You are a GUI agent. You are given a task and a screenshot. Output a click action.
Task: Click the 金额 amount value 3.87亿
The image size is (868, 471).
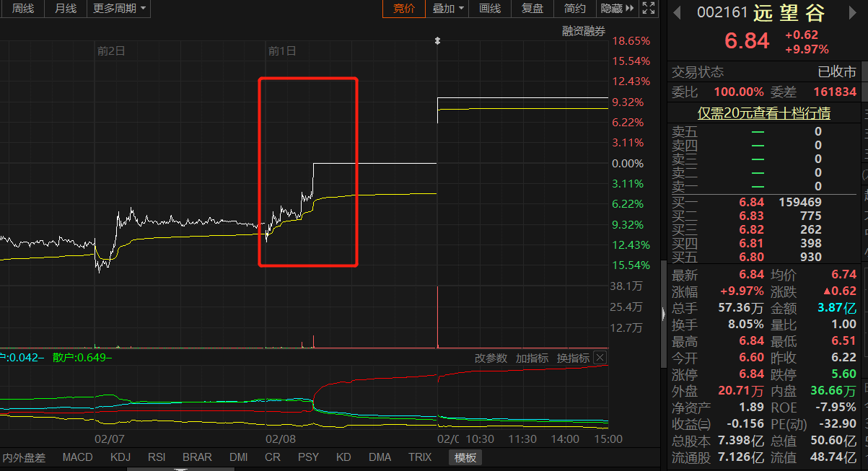pyautogui.click(x=837, y=308)
